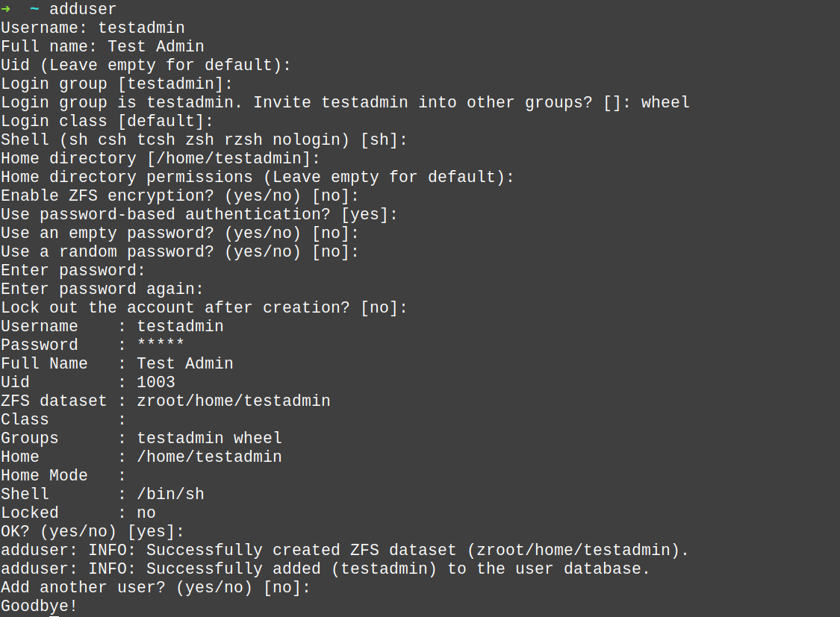Click the 'Add another user?' prompt line
The width and height of the screenshot is (840, 617).
click(x=155, y=587)
